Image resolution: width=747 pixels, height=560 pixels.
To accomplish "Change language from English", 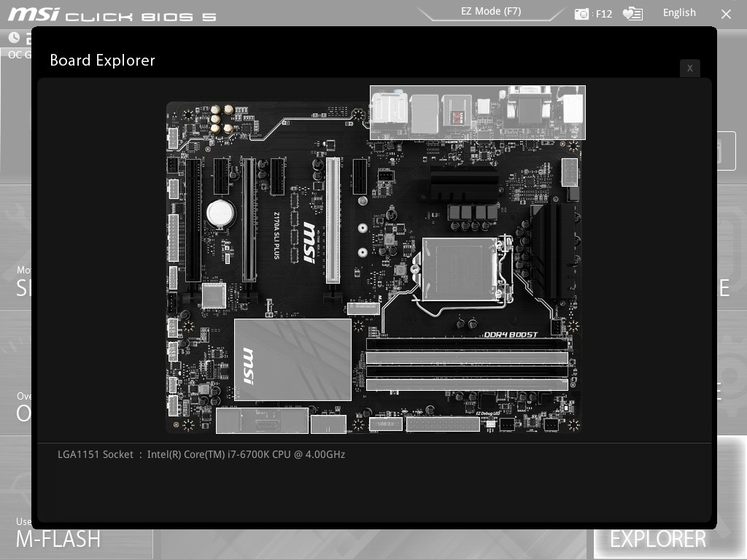I will coord(679,13).
